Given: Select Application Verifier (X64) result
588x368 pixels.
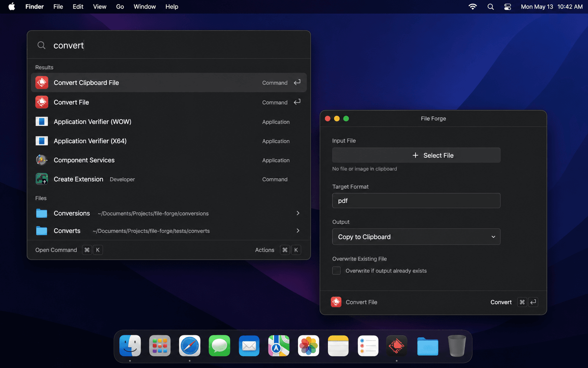Looking at the screenshot, I should tap(169, 141).
